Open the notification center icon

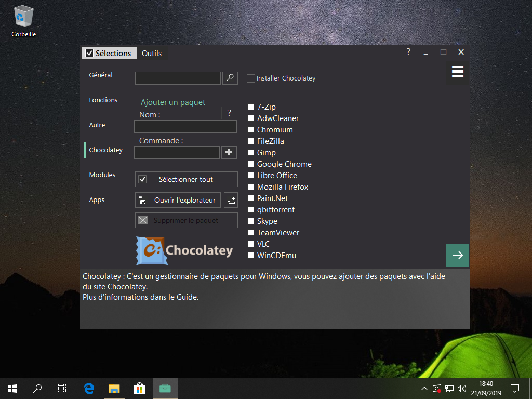coord(515,389)
